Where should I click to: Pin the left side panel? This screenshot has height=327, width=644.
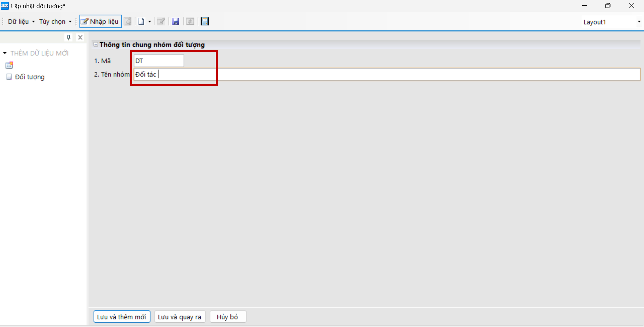(x=68, y=37)
